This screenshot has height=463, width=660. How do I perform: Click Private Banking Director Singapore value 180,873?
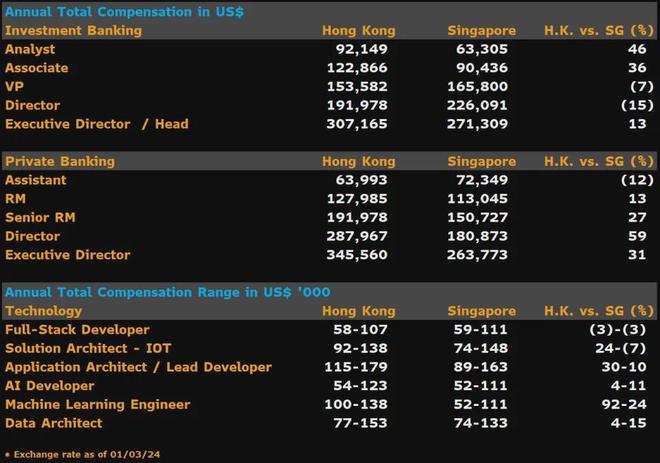[x=477, y=236]
